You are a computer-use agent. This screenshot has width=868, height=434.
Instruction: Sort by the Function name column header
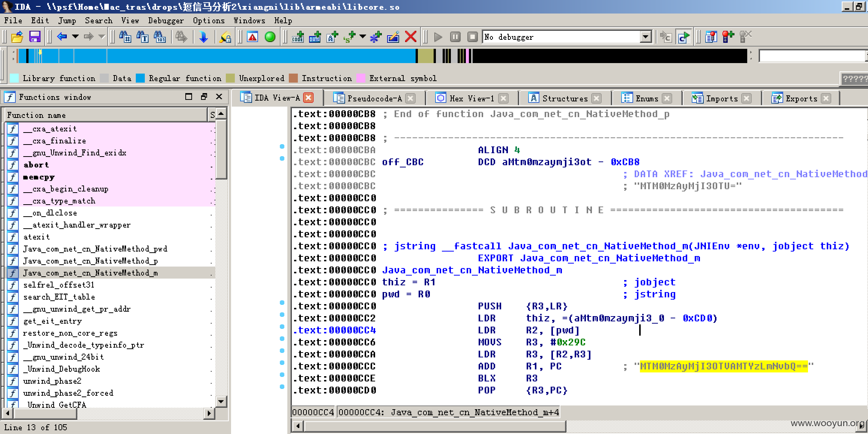tap(106, 115)
